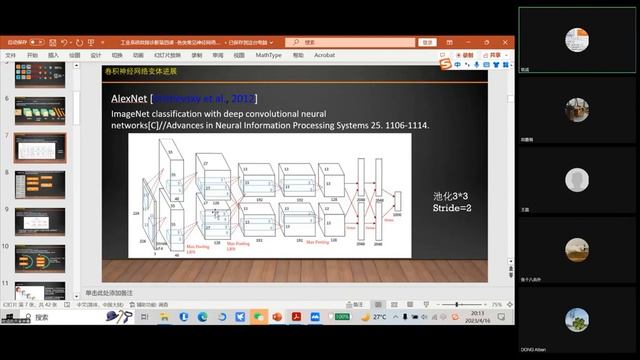Open the saved-location dropdown beside the file name
This screenshot has width=640, height=360.
coord(271,42)
